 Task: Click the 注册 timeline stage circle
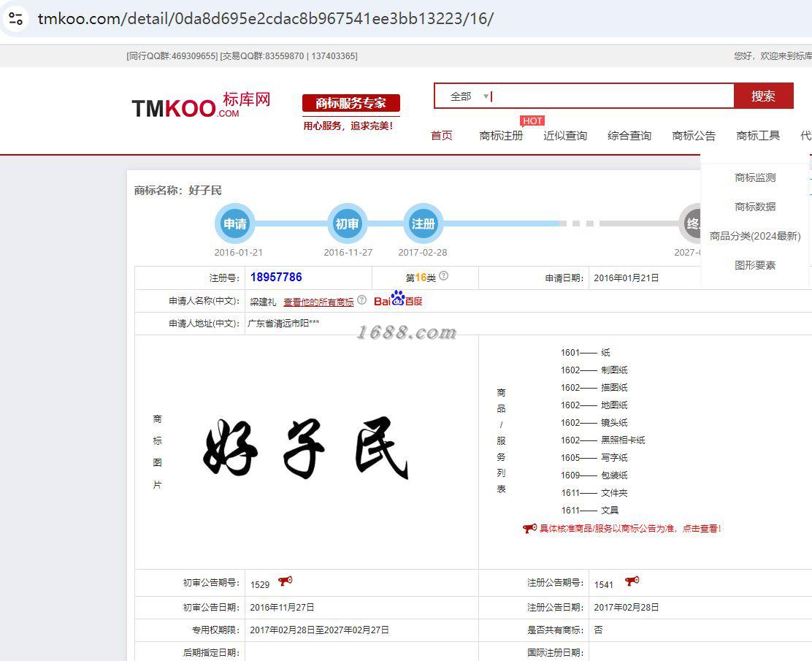point(423,223)
